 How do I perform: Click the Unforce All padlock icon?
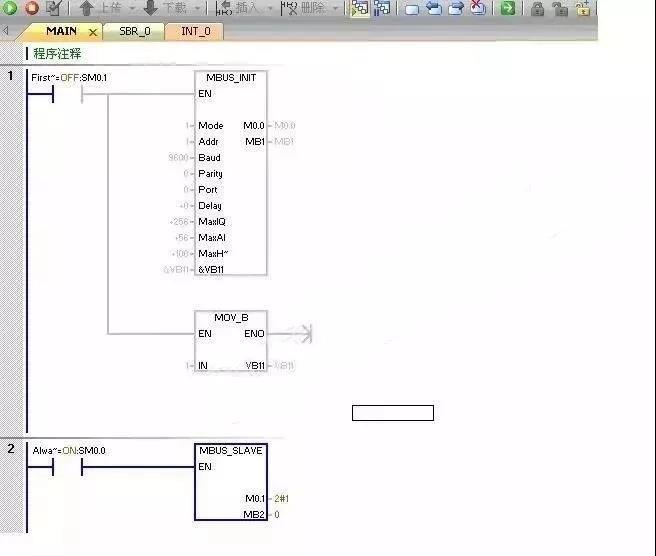pos(583,8)
